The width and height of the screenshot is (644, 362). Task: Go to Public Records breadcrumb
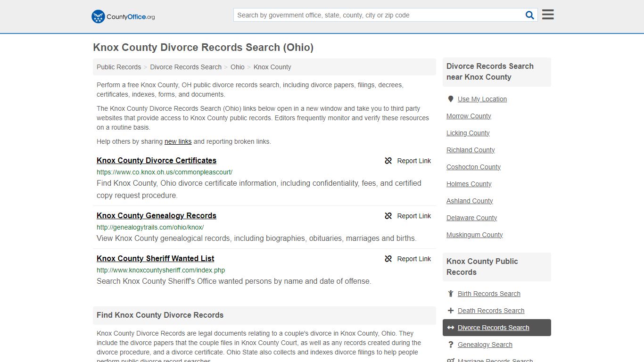click(119, 67)
